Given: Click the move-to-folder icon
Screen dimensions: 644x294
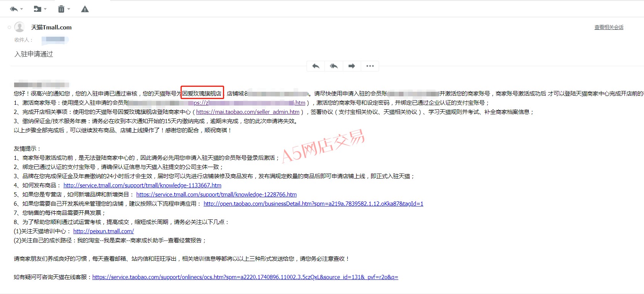Looking at the screenshot, I should (x=37, y=9).
